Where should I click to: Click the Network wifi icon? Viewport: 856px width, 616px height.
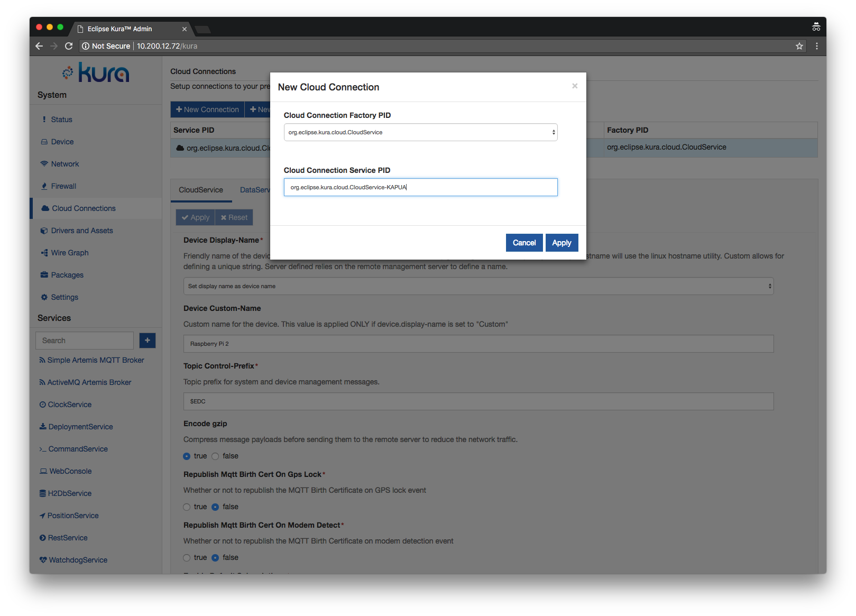[x=44, y=164]
